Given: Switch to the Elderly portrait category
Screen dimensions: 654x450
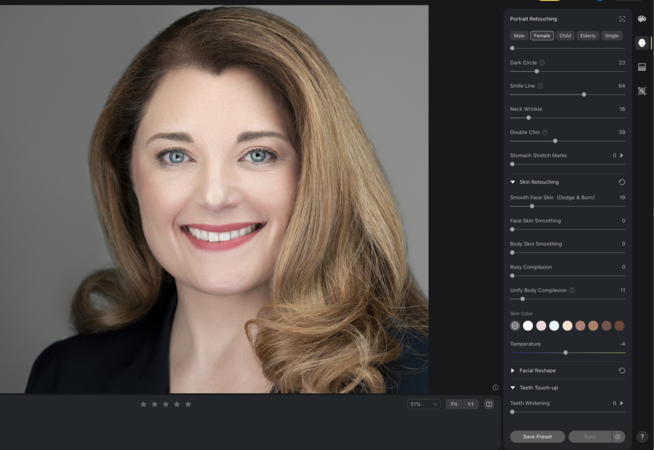Looking at the screenshot, I should (x=588, y=35).
